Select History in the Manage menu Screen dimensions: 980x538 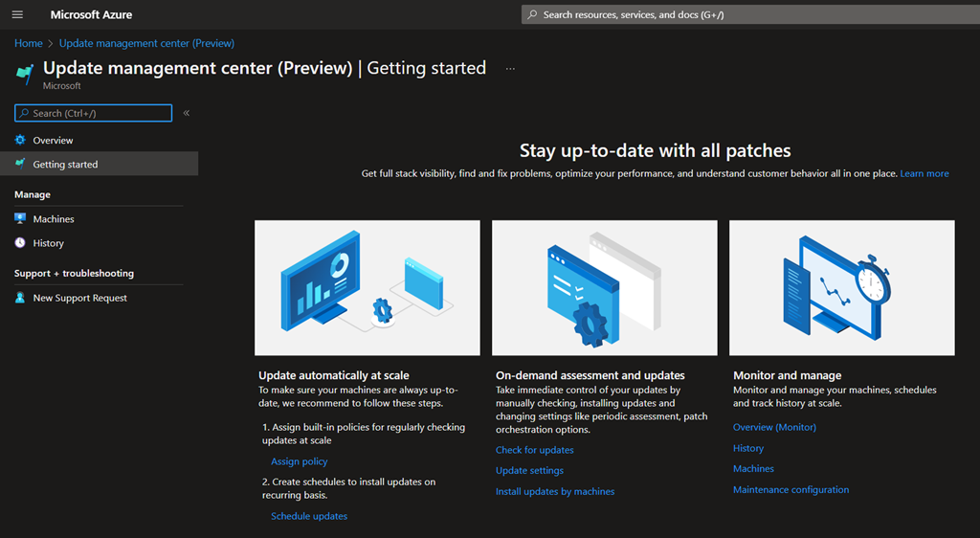click(48, 243)
